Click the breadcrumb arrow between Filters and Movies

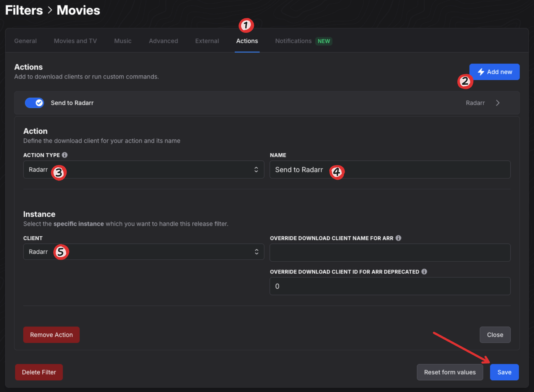pos(50,10)
